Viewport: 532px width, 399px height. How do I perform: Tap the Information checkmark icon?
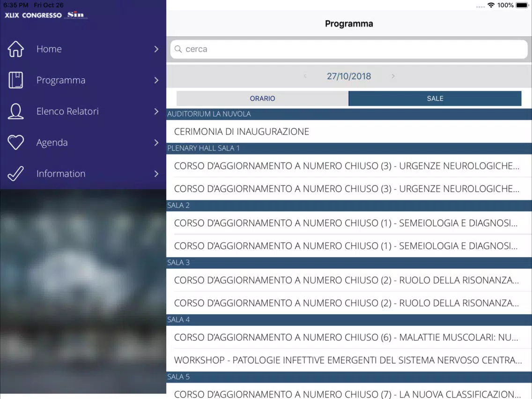tap(15, 173)
